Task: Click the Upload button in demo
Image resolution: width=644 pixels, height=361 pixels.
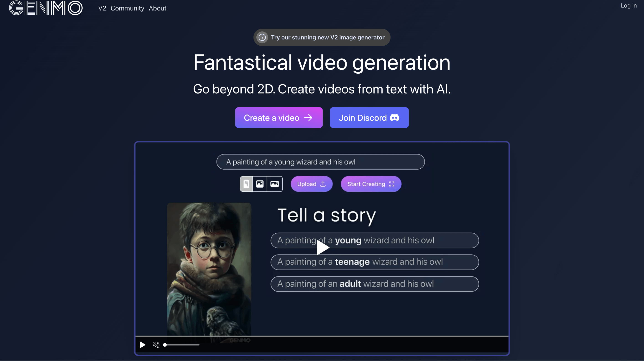Action: point(312,184)
